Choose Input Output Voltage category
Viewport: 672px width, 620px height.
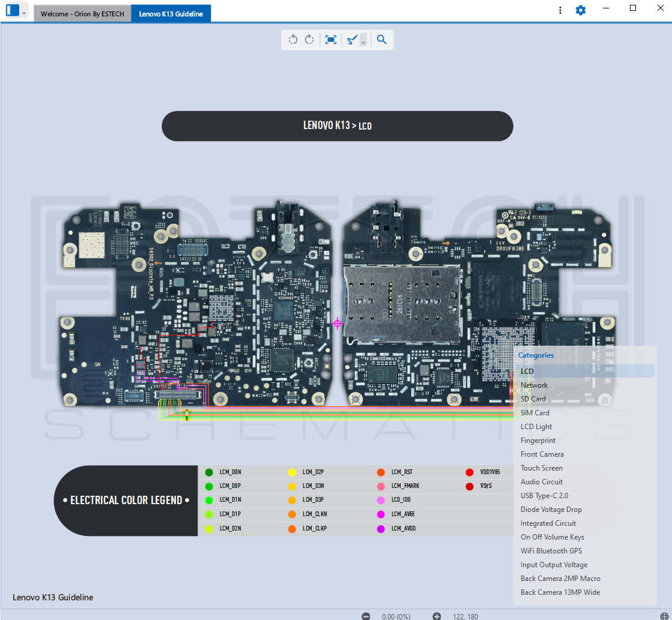(x=585, y=565)
